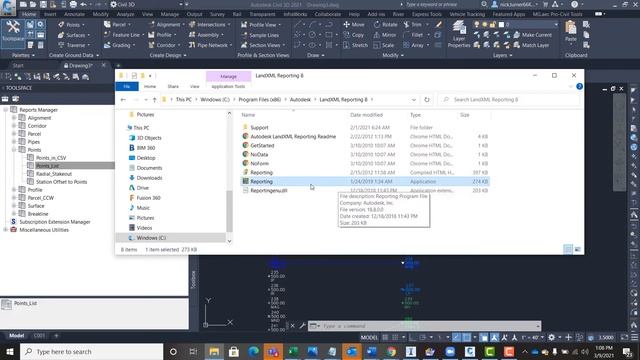Collapse the Points tree node
Image resolution: width=640 pixels, height=360 pixels.
[x=14, y=150]
